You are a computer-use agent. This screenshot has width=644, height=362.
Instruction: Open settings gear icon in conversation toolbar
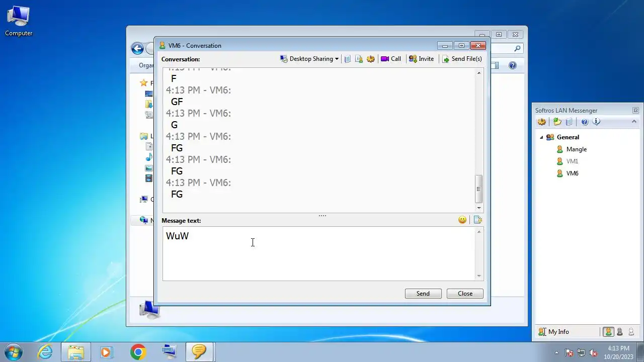pos(371,59)
